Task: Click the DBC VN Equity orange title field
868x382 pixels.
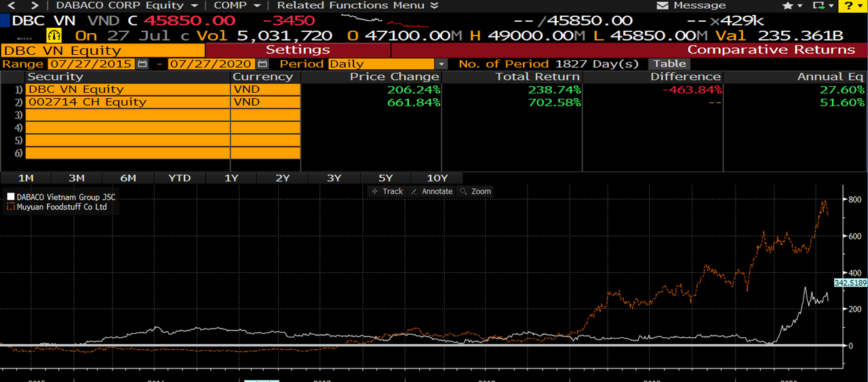Action: pyautogui.click(x=102, y=50)
